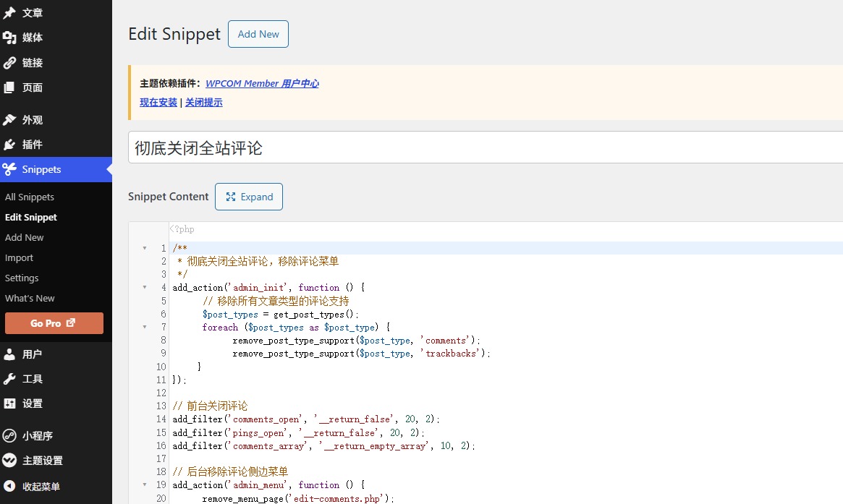843x504 pixels.
Task: Open Snippets Settings submenu item
Action: [x=22, y=278]
